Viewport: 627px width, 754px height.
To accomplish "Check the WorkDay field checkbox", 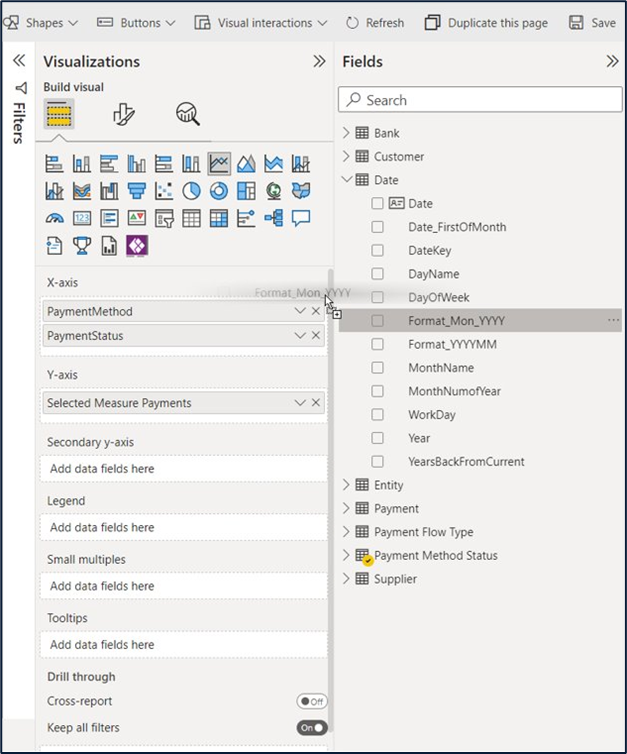I will pyautogui.click(x=377, y=415).
